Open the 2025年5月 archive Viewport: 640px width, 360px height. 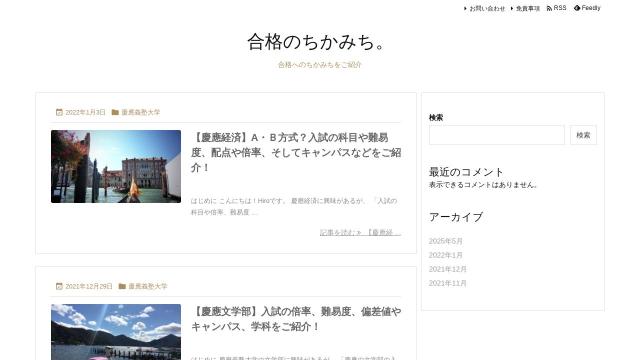[445, 241]
